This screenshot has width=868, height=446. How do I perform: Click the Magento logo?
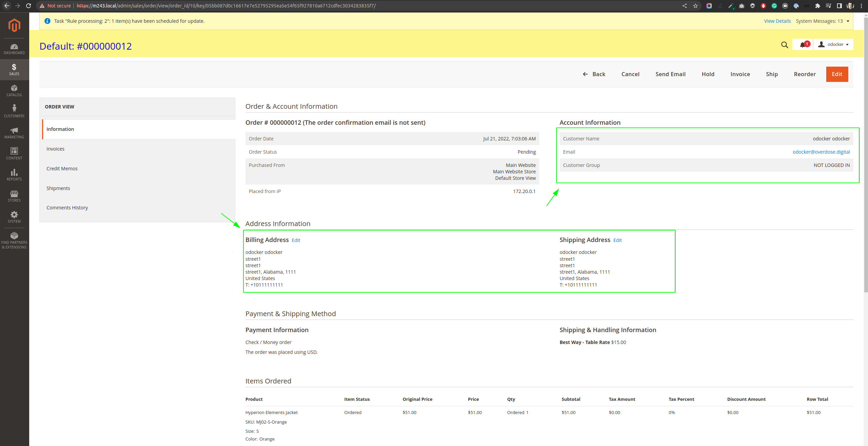coord(14,25)
